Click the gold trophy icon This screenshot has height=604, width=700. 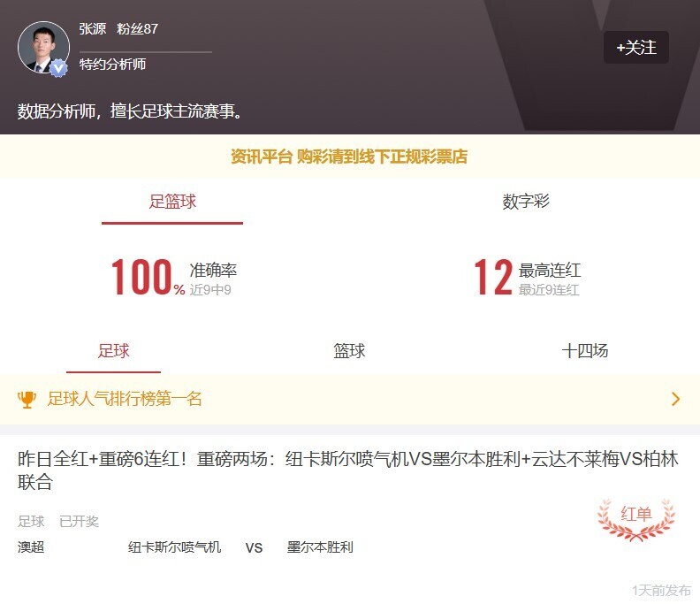point(27,399)
